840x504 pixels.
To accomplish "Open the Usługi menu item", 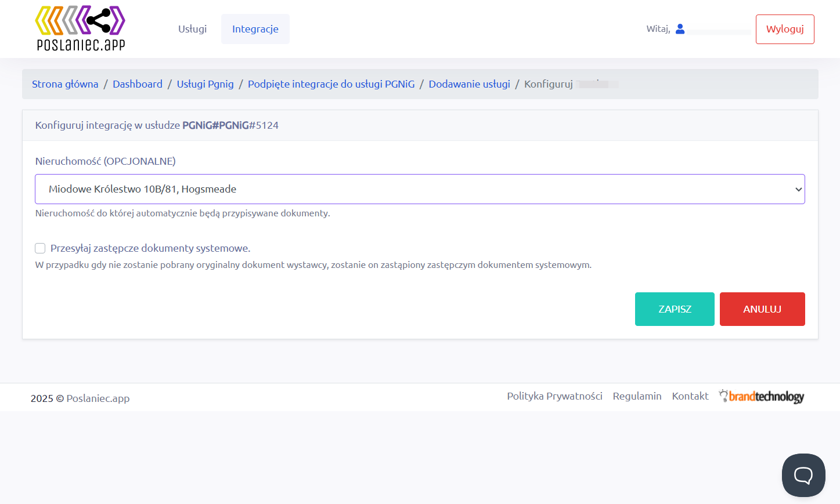I will [x=192, y=29].
